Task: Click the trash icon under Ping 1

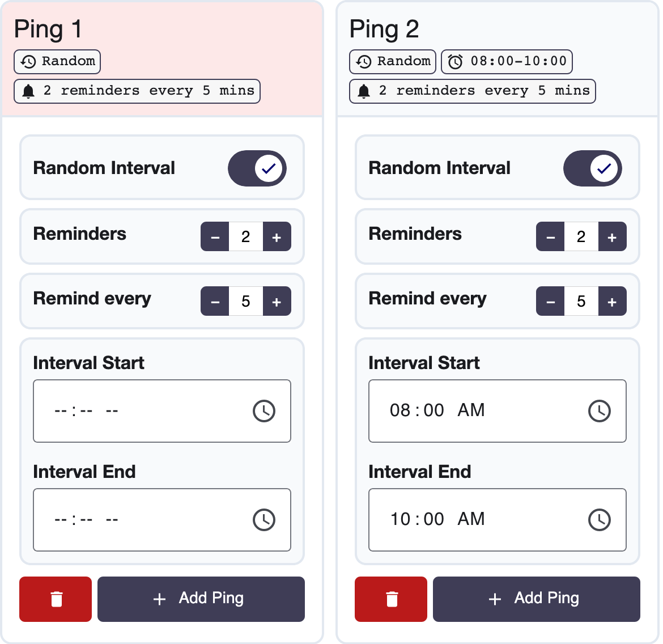Action: [55, 599]
